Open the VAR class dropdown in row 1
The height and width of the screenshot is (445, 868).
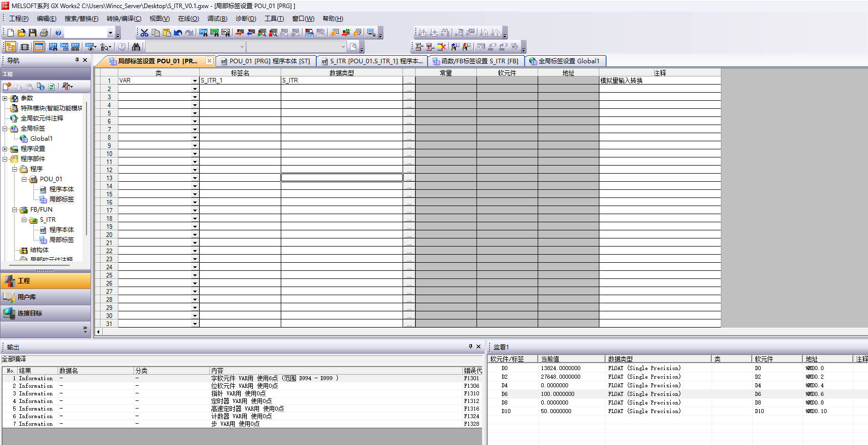(x=195, y=81)
